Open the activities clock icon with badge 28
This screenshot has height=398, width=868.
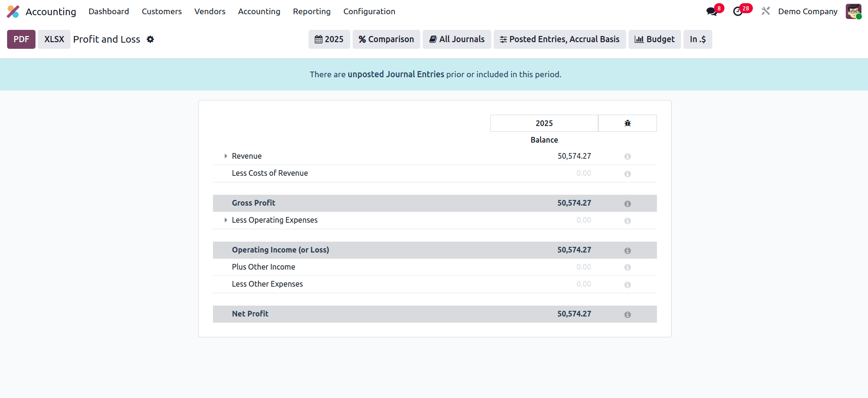point(738,11)
